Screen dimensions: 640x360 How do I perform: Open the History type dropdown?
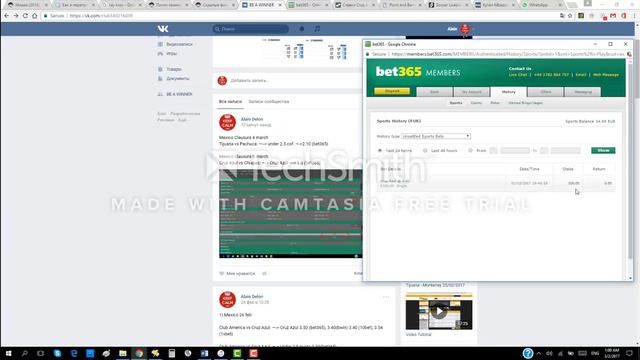pyautogui.click(x=436, y=136)
